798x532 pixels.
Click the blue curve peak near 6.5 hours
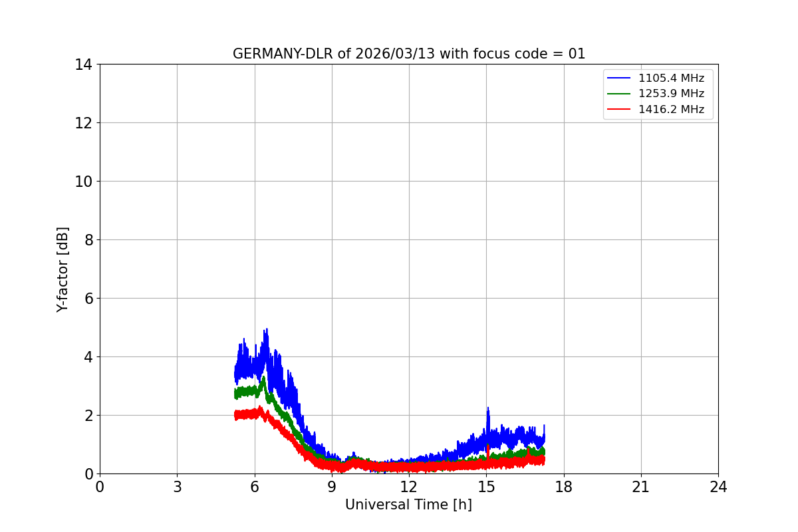tap(267, 331)
